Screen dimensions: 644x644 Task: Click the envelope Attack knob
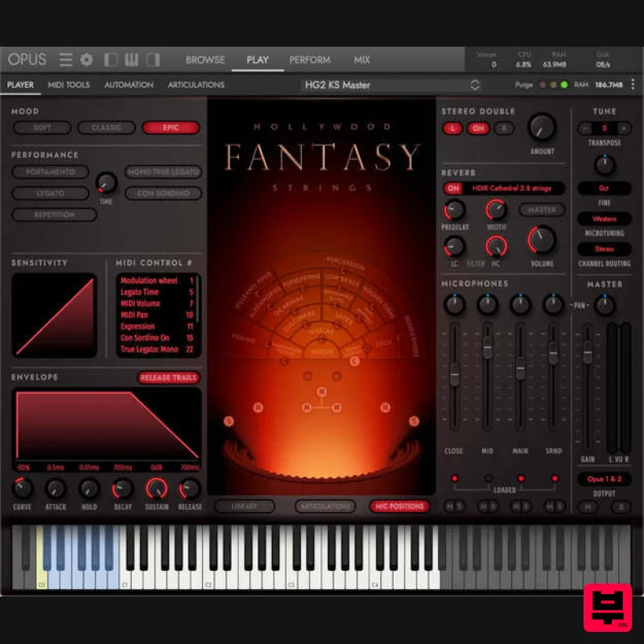56,489
